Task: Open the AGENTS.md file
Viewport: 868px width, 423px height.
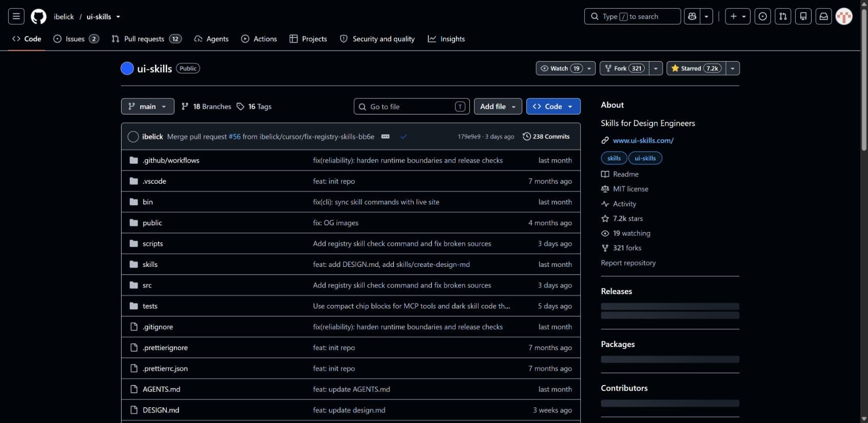Action: pyautogui.click(x=162, y=389)
